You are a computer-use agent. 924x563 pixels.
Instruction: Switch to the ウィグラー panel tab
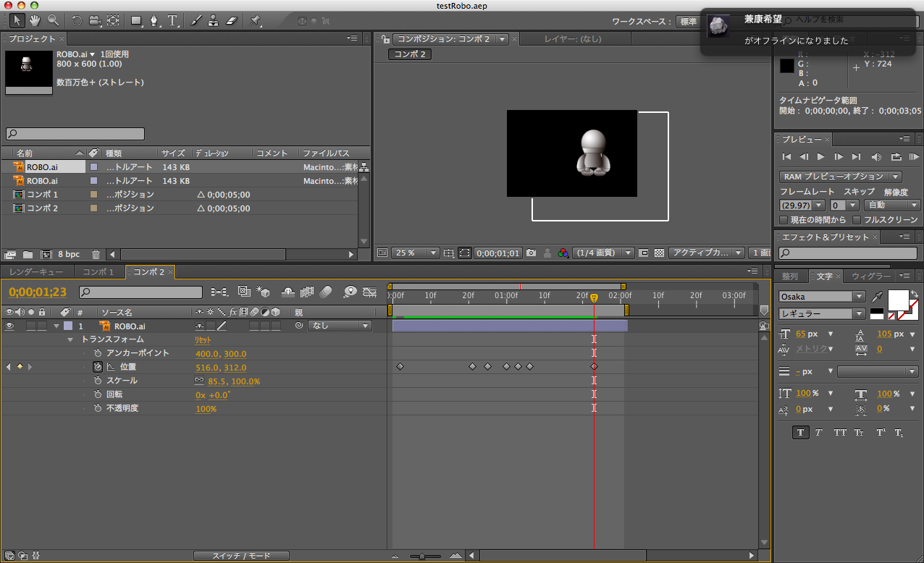pyautogui.click(x=871, y=276)
